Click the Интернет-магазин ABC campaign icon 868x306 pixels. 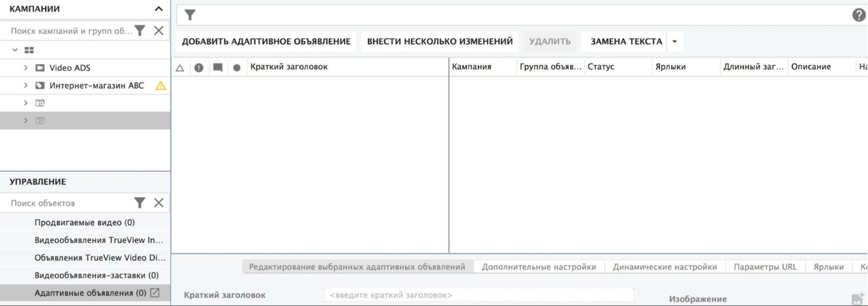(x=40, y=86)
